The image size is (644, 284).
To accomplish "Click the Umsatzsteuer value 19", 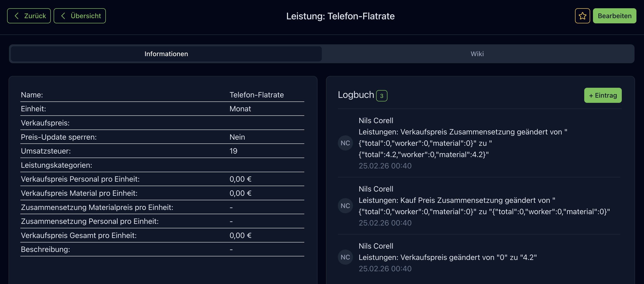I will tap(233, 151).
